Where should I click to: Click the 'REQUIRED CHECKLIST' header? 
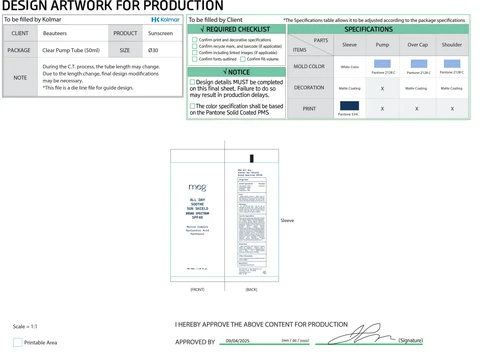pyautogui.click(x=236, y=29)
